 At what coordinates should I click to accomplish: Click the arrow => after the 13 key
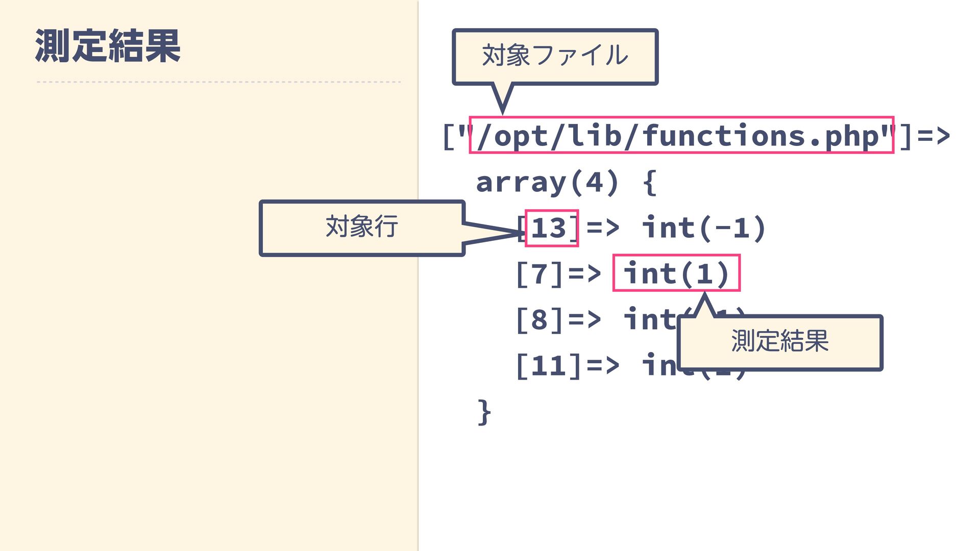click(603, 228)
